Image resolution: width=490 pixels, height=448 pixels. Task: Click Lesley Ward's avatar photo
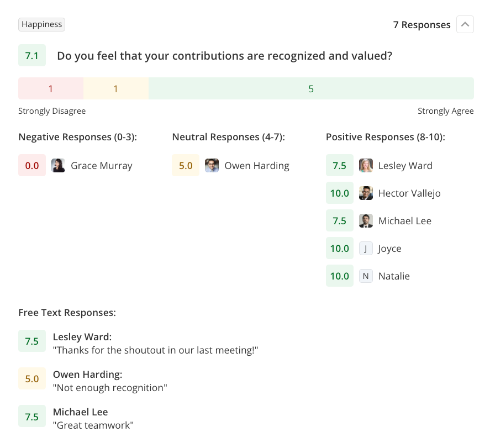click(366, 166)
